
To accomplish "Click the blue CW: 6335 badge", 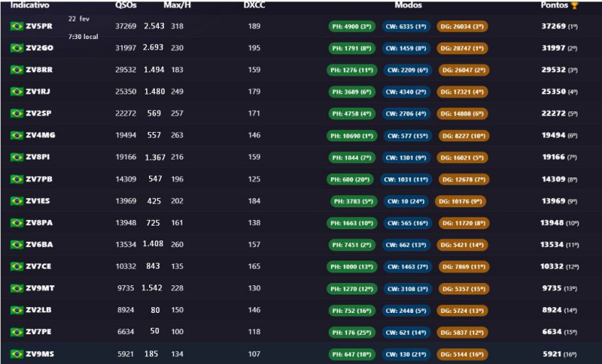I will (x=405, y=26).
